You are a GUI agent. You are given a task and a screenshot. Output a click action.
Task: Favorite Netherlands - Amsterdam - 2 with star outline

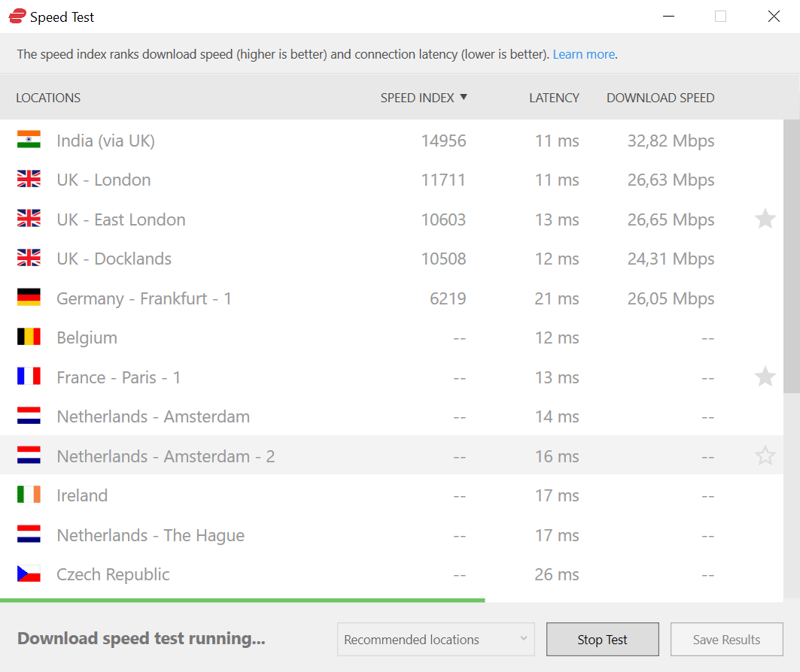click(x=765, y=456)
